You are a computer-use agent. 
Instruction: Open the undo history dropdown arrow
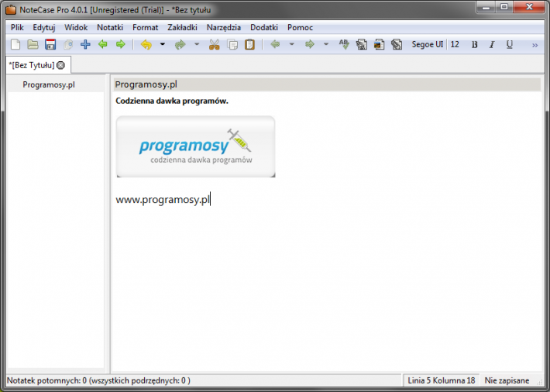(x=163, y=44)
